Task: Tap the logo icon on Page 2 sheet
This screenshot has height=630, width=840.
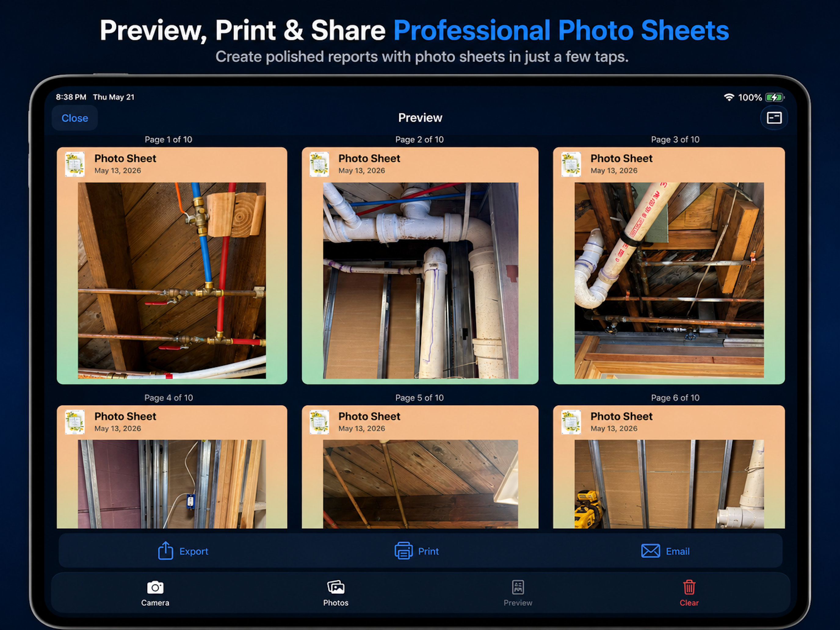Action: click(319, 165)
